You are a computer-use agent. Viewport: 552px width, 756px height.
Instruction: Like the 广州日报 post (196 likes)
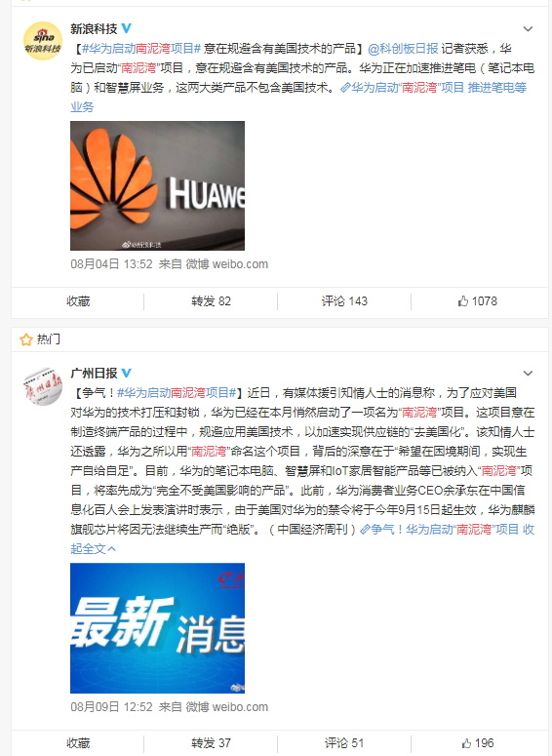(x=477, y=743)
